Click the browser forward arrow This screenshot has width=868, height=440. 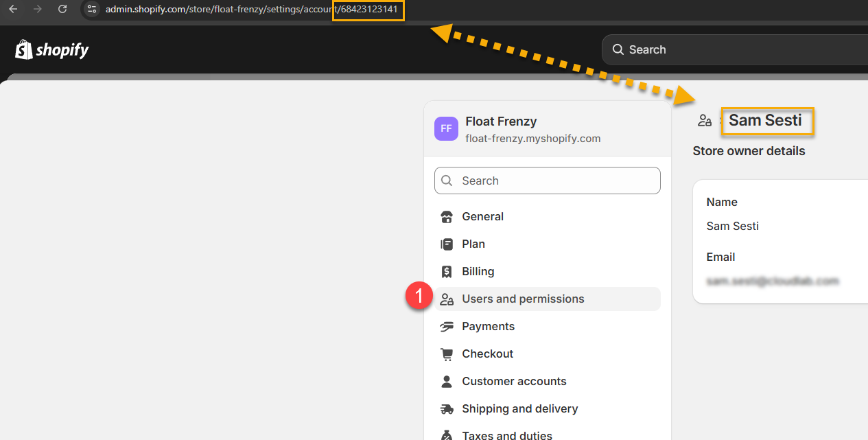pyautogui.click(x=38, y=9)
